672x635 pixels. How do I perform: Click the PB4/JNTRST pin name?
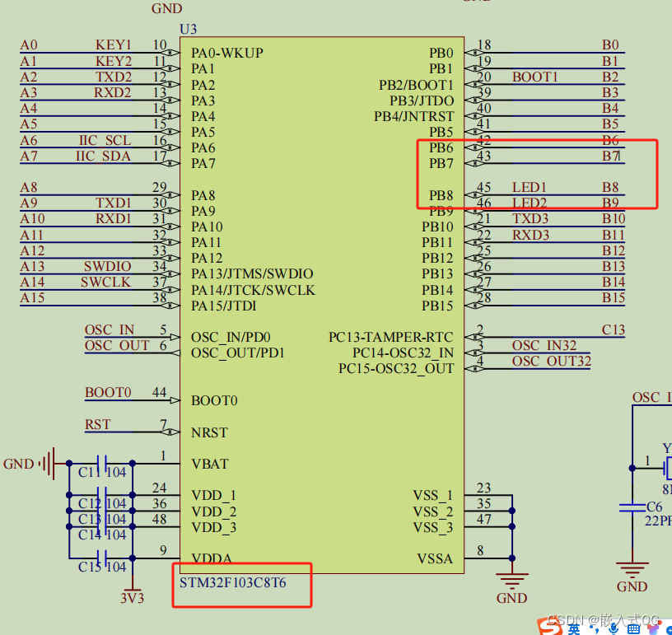(413, 117)
